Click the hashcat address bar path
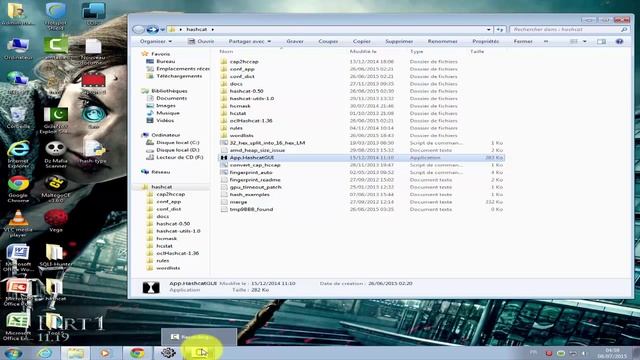640x360 pixels. coord(197,29)
